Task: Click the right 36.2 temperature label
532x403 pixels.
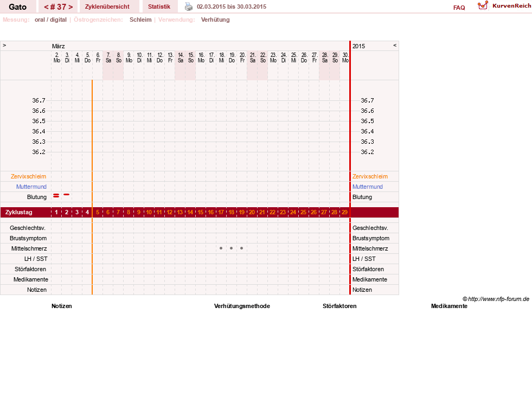Action: tap(367, 152)
